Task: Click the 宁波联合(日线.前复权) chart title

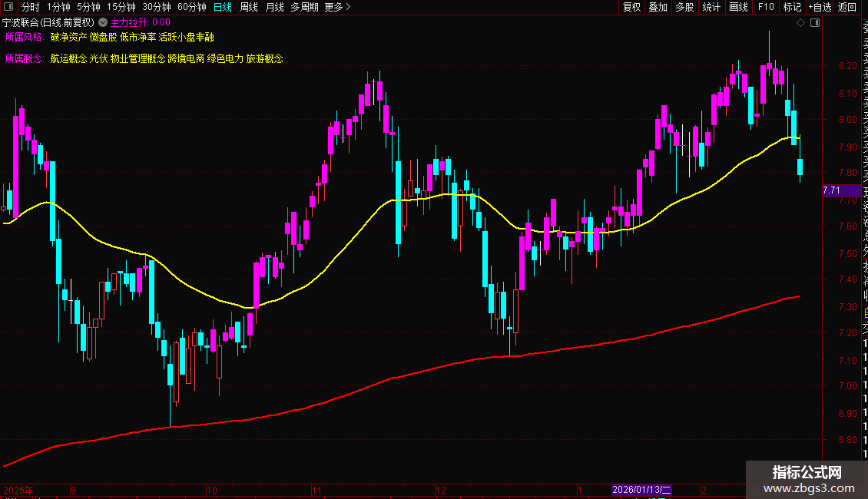Action: [x=48, y=23]
